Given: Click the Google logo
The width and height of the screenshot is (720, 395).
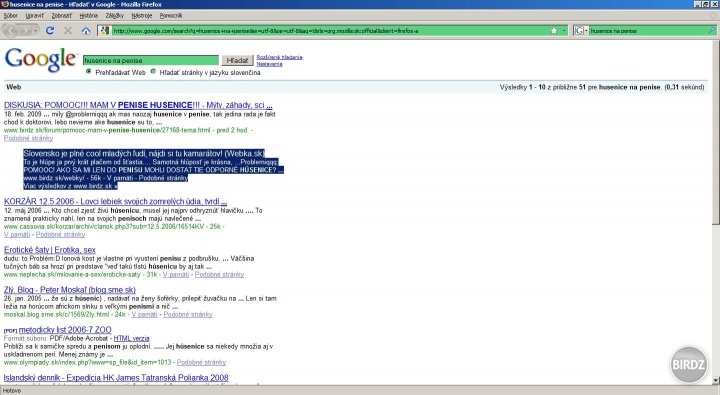Looking at the screenshot, I should pos(40,60).
